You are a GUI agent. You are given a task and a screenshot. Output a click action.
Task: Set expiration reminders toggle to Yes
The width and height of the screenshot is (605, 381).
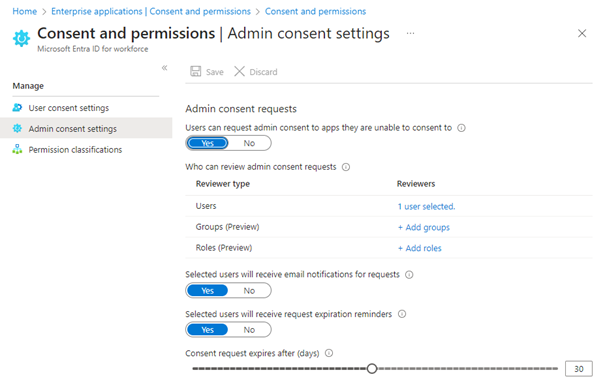click(208, 330)
